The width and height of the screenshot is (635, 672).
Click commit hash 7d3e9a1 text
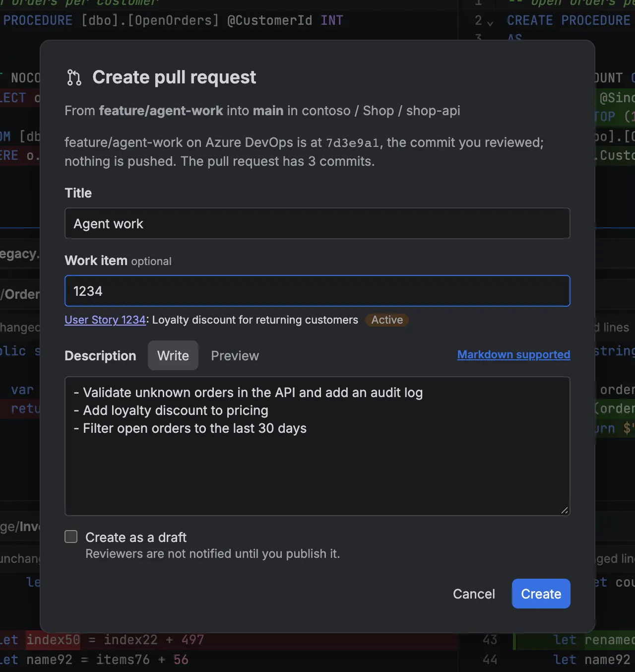point(352,143)
